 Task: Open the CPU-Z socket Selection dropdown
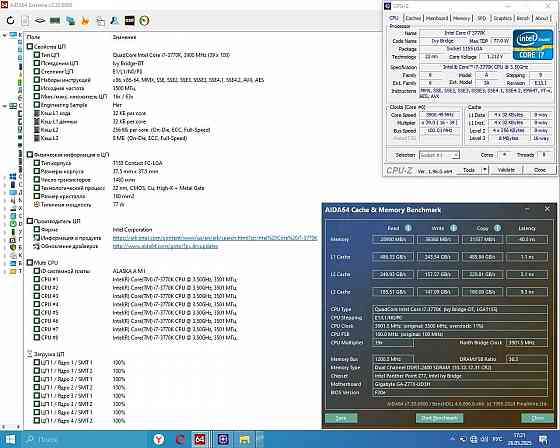(x=439, y=155)
